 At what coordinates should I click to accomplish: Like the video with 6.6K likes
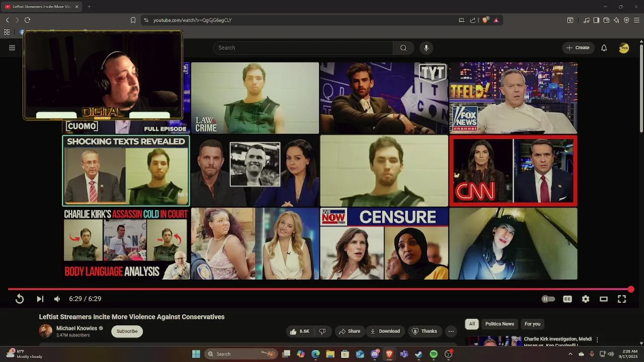click(299, 331)
